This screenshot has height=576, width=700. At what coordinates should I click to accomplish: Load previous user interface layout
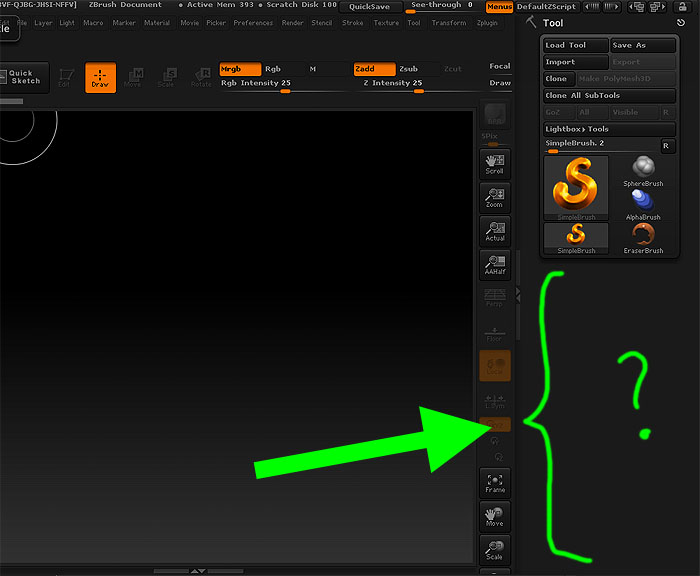click(636, 7)
